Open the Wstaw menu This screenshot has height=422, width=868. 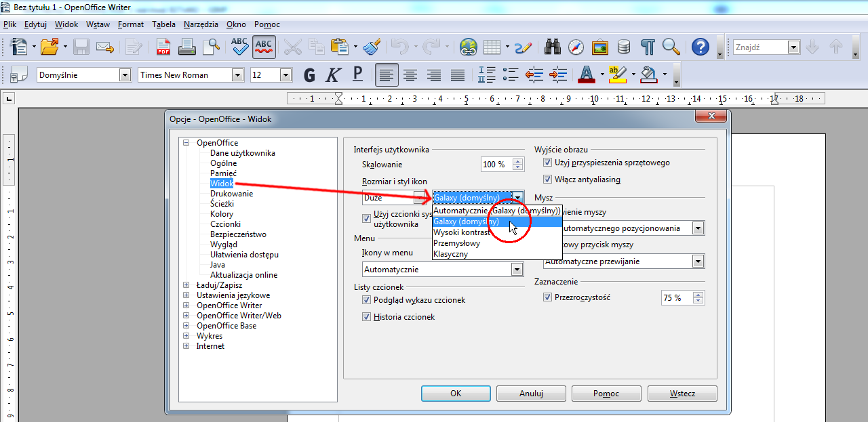[x=98, y=24]
